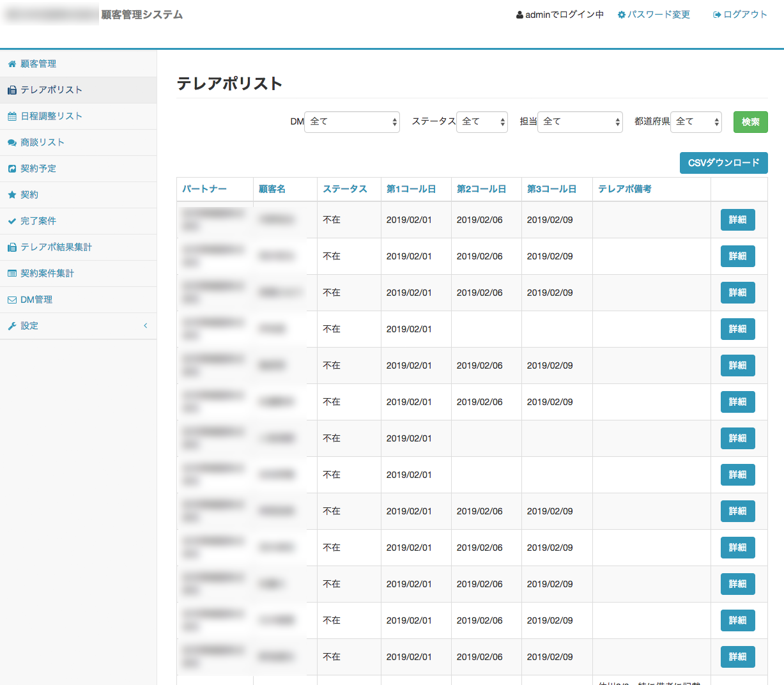Sort by 第3コール日 column header
This screenshot has width=784, height=685.
pos(552,189)
